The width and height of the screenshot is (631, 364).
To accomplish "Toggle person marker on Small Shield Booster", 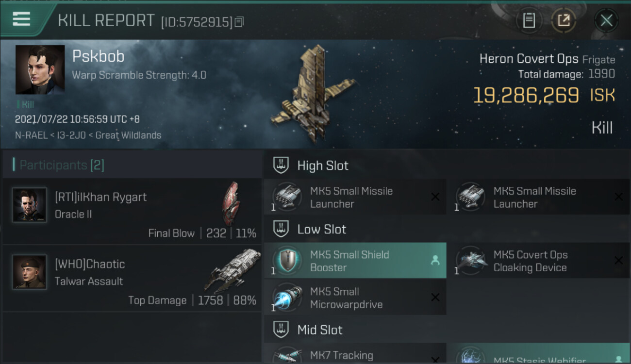I will [x=435, y=261].
